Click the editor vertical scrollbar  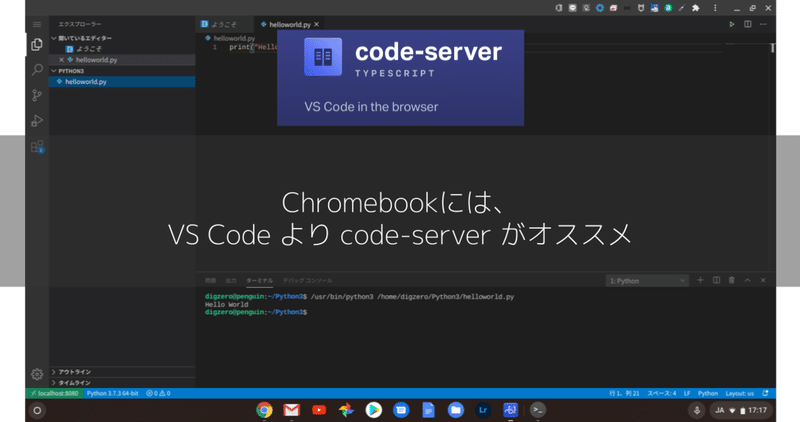click(x=772, y=153)
